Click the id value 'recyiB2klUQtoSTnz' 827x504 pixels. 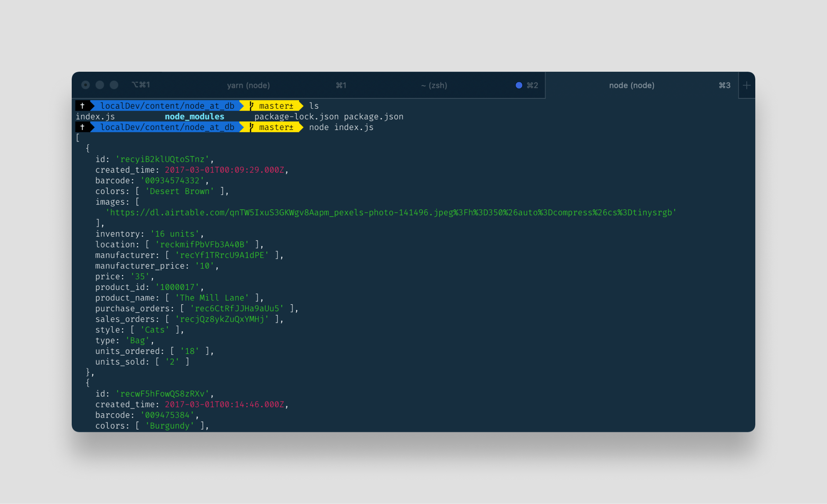click(162, 159)
